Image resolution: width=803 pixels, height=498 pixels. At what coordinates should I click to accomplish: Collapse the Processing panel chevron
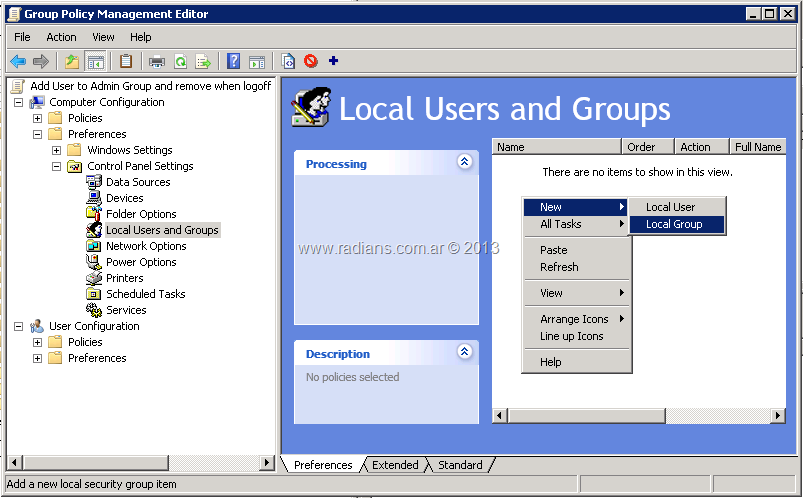pyautogui.click(x=464, y=162)
